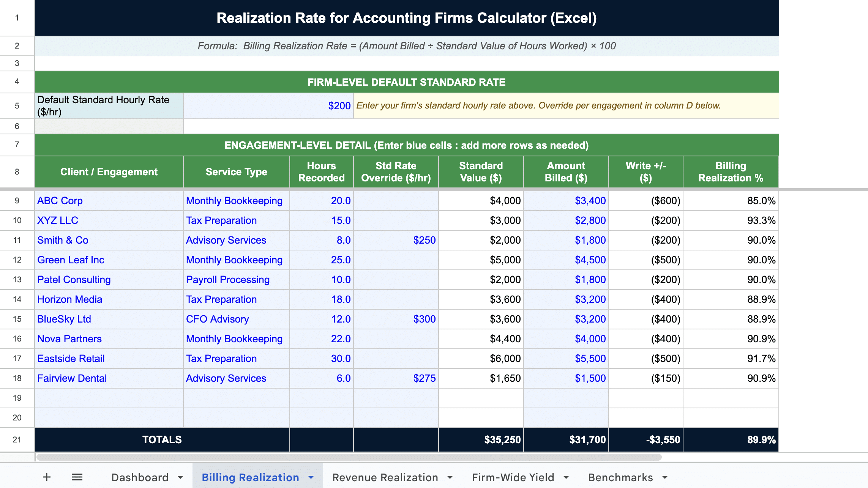The width and height of the screenshot is (868, 488).
Task: Open the all sheets list icon
Action: 77,477
